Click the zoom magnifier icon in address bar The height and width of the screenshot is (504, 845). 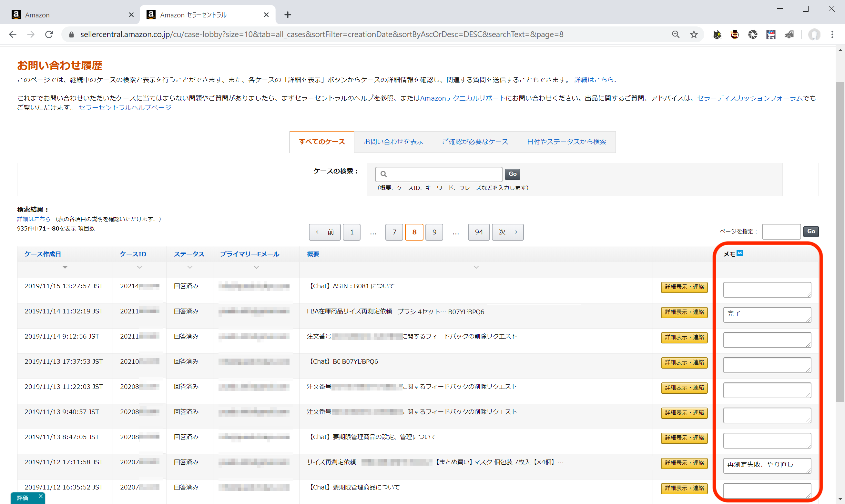pos(676,34)
